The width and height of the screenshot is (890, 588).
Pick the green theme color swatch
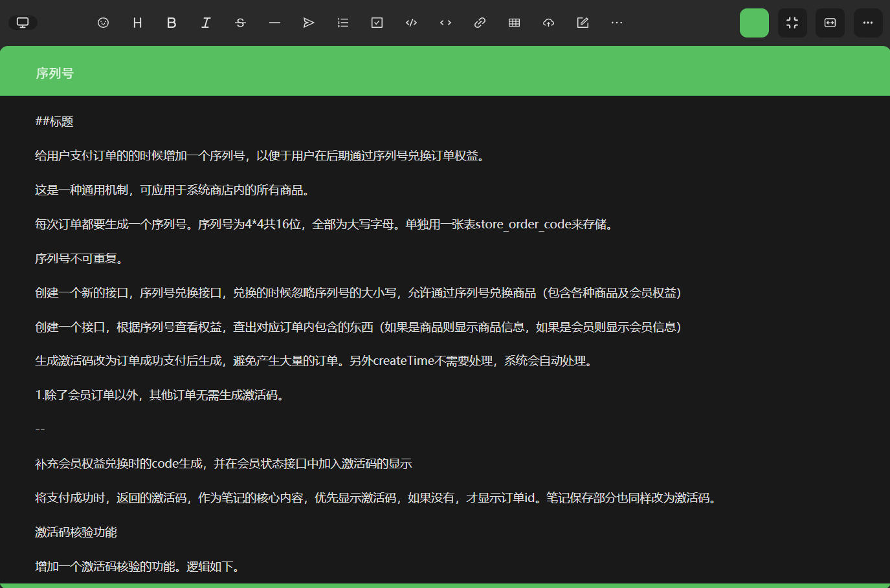pyautogui.click(x=754, y=23)
